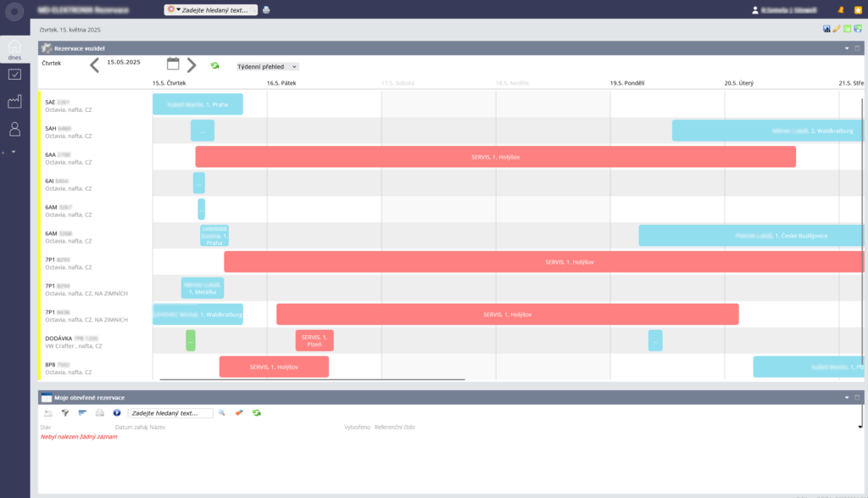The width and height of the screenshot is (868, 498).
Task: Click the date field 15.05.2025
Action: click(124, 62)
